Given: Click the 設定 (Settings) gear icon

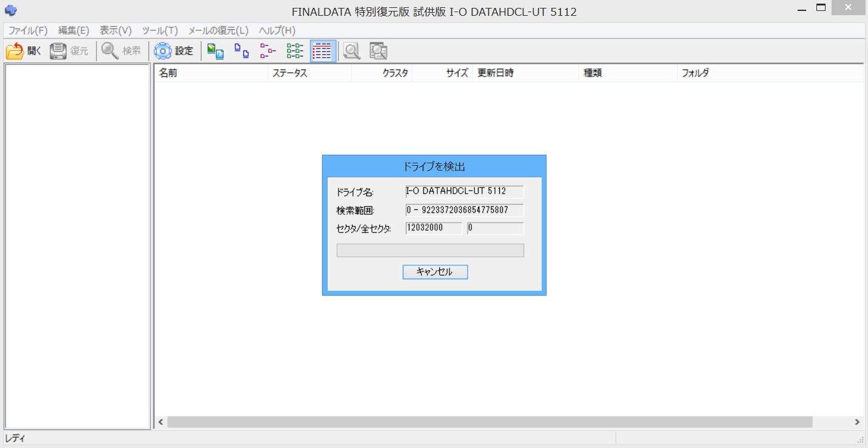Looking at the screenshot, I should (163, 52).
